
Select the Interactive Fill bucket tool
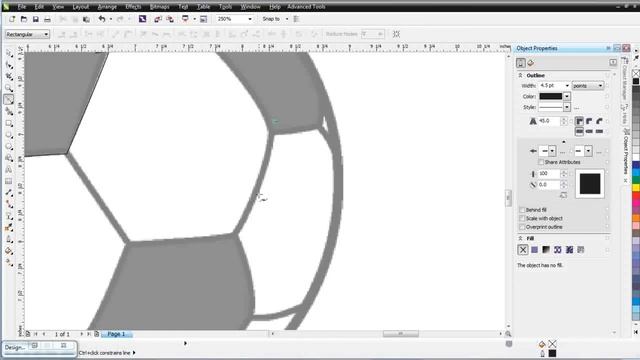pos(9,251)
